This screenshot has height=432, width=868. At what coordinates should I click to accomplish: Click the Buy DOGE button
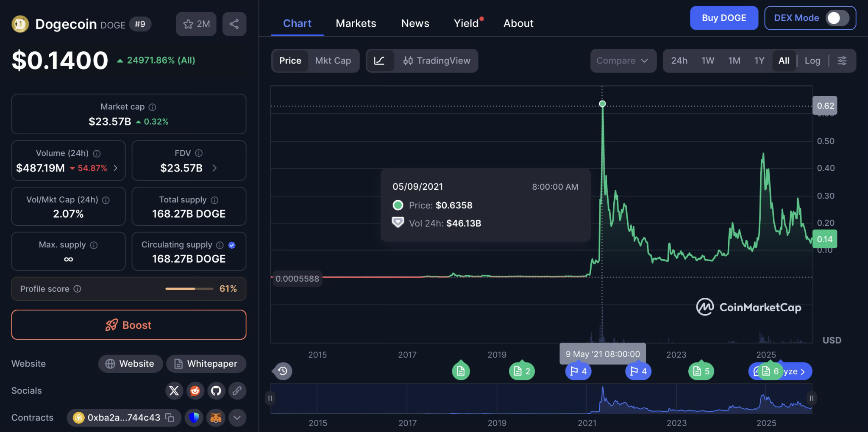click(723, 18)
